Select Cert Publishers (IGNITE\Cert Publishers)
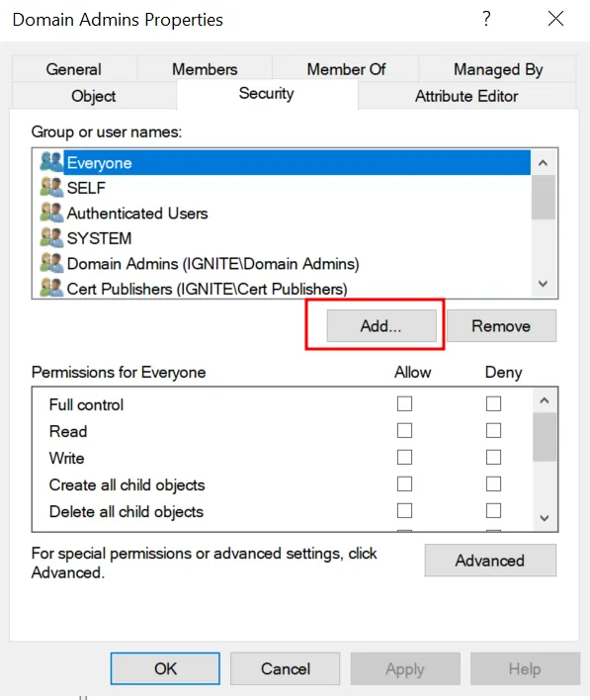 tap(285, 289)
